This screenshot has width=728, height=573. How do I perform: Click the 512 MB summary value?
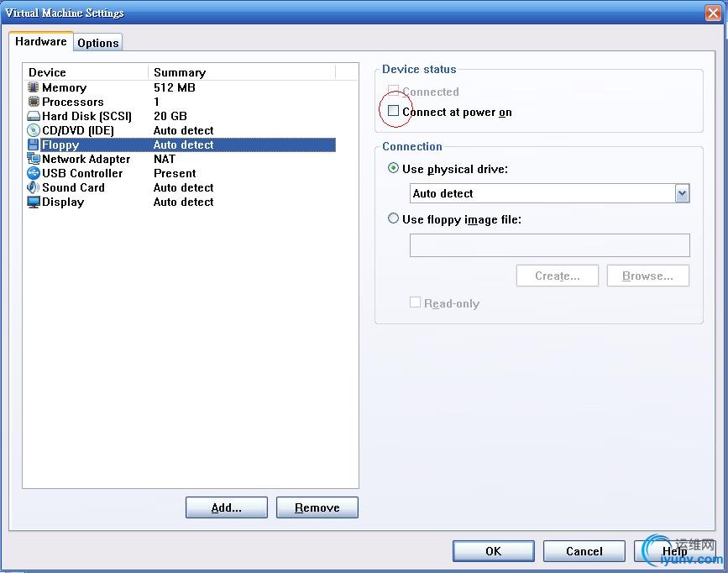point(174,87)
